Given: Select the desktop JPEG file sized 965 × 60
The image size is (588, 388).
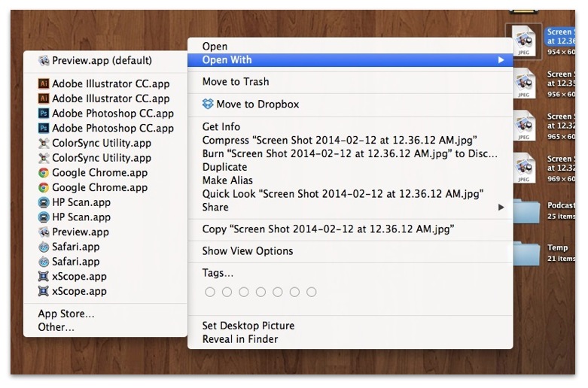Looking at the screenshot, I should 524,126.
